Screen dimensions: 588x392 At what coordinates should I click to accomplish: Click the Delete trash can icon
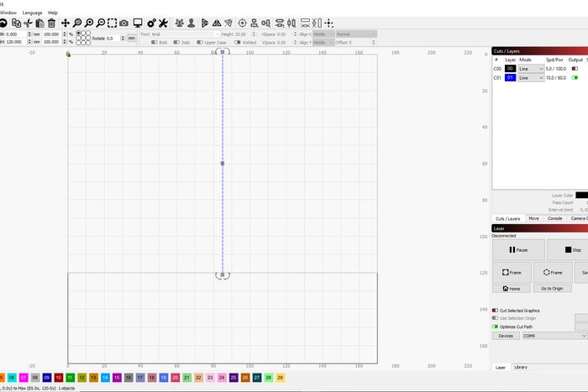pos(51,23)
